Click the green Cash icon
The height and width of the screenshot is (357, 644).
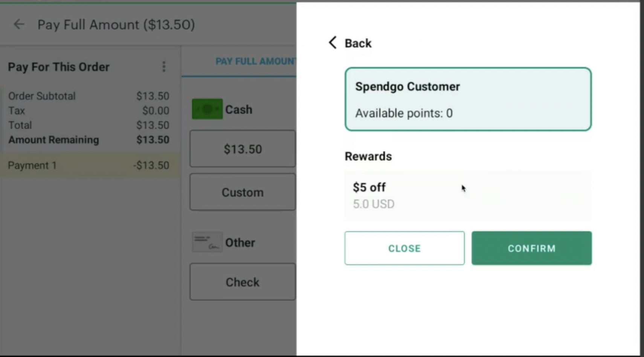click(x=207, y=109)
